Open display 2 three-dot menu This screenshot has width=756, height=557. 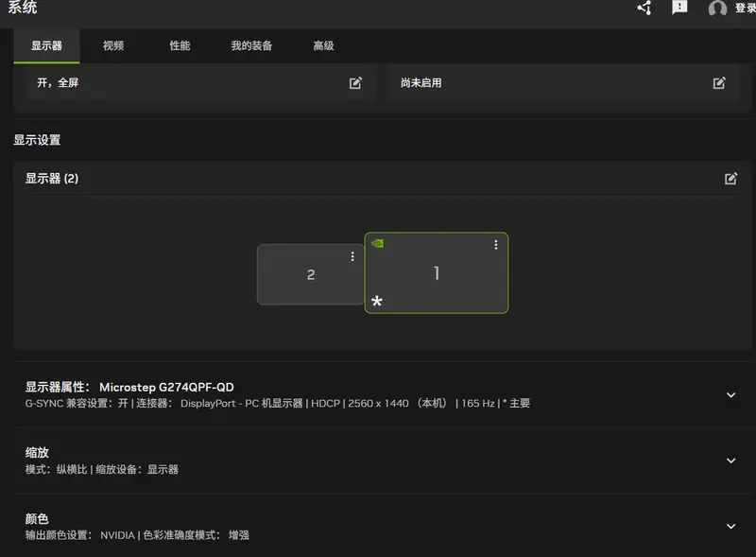pyautogui.click(x=352, y=256)
